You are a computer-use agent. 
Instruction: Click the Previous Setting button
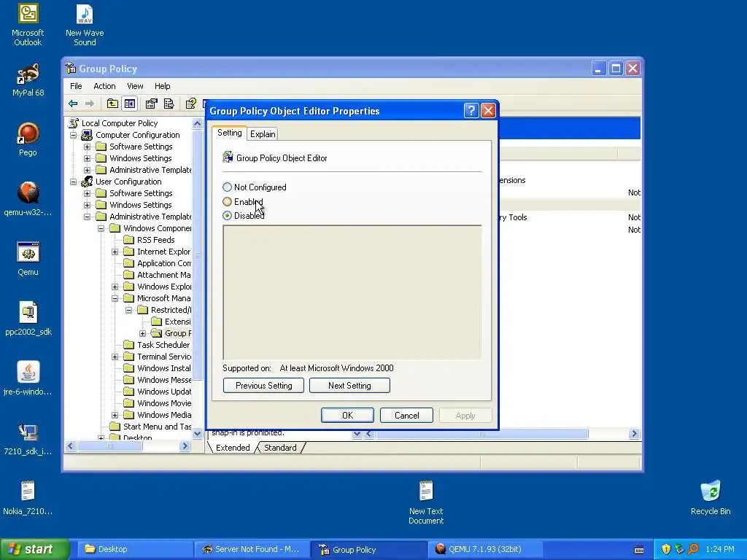click(263, 386)
